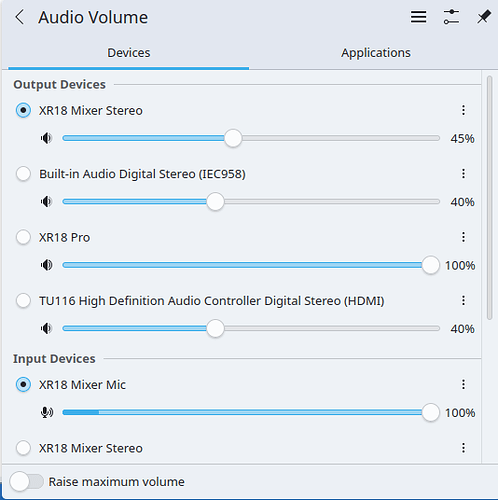Click TU116 High Definition Audio Controller label

pos(212,301)
